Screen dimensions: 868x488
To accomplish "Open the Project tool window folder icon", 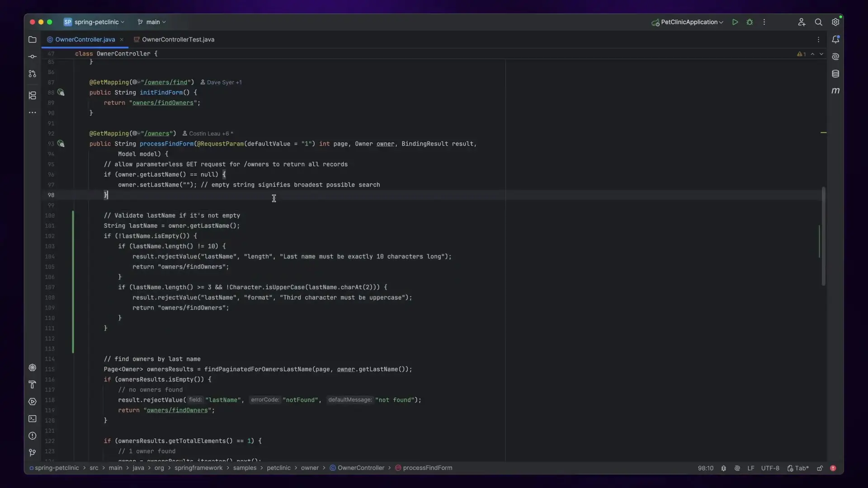I will [x=32, y=40].
